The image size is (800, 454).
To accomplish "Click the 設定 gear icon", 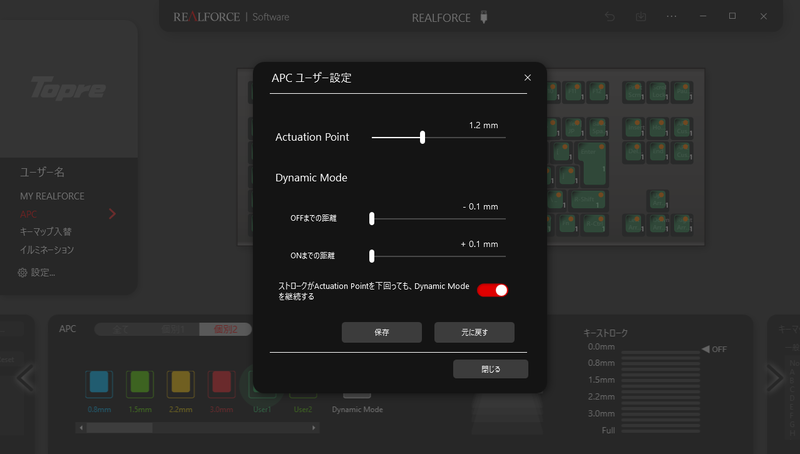I will (x=22, y=273).
